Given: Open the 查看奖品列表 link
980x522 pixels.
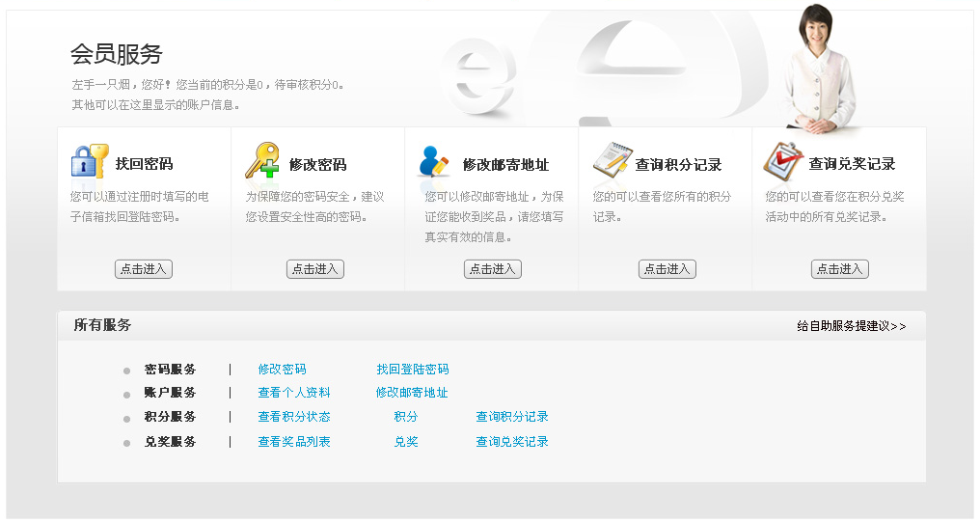Looking at the screenshot, I should [x=293, y=442].
